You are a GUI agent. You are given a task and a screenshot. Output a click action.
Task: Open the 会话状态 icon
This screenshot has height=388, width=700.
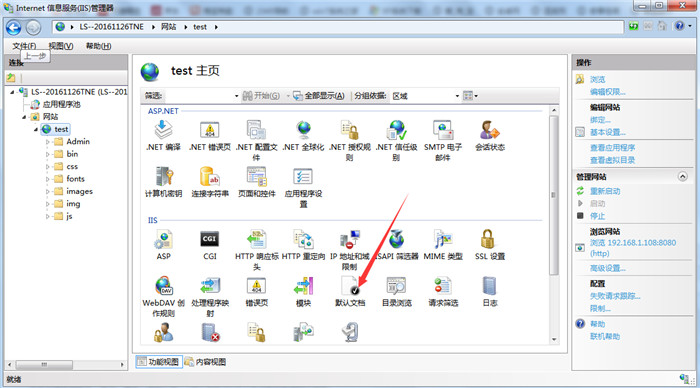(x=490, y=136)
